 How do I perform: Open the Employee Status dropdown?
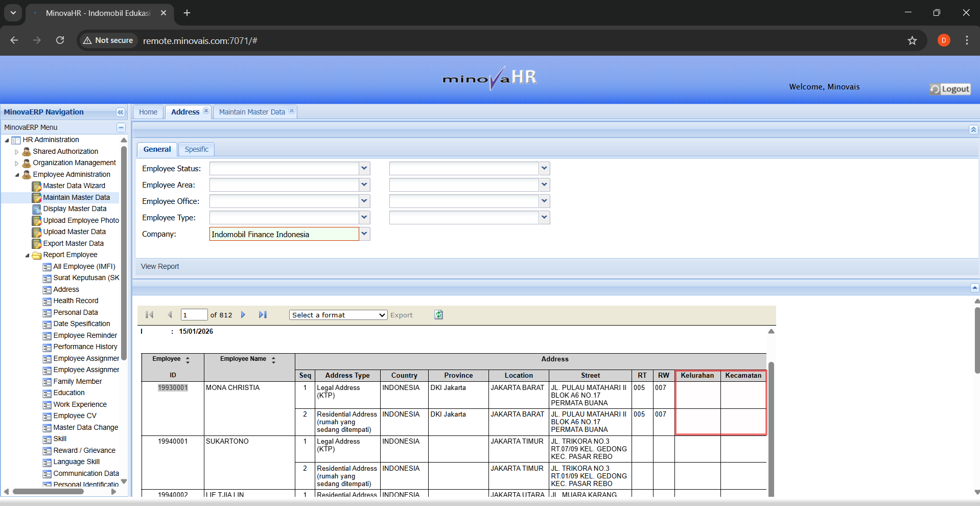(364, 168)
